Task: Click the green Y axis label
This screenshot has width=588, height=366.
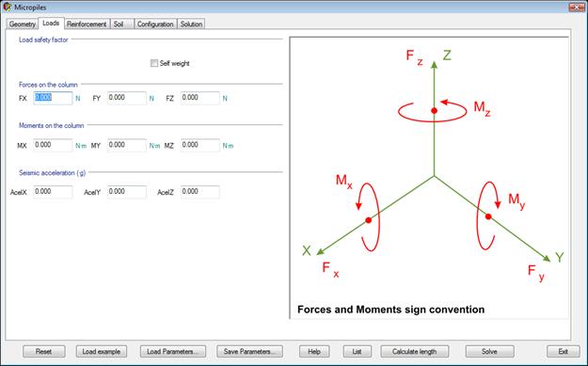Action: [x=560, y=257]
